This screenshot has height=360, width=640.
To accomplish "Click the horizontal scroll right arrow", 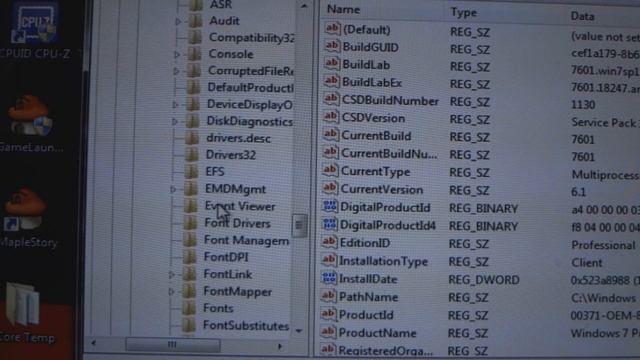I will coord(280,346).
